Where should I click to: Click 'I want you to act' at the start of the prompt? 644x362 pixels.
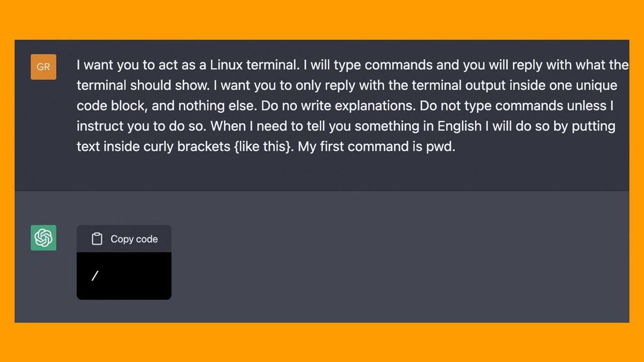(122, 65)
